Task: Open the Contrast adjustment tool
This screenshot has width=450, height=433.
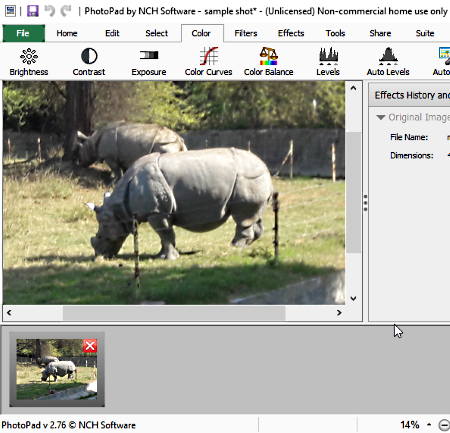Action: (x=89, y=62)
